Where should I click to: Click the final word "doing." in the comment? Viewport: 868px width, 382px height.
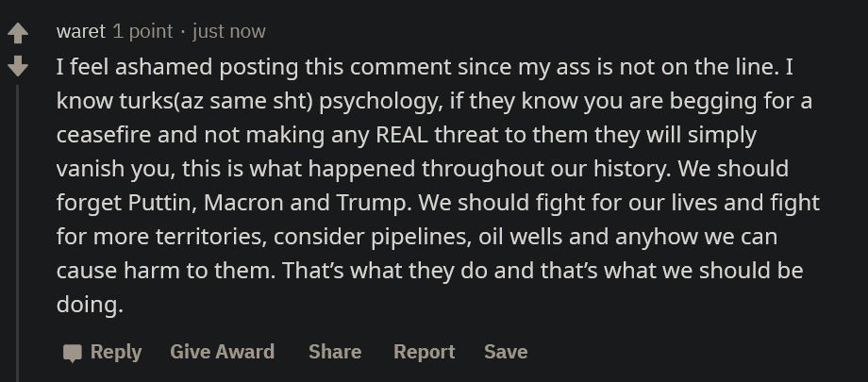point(90,306)
